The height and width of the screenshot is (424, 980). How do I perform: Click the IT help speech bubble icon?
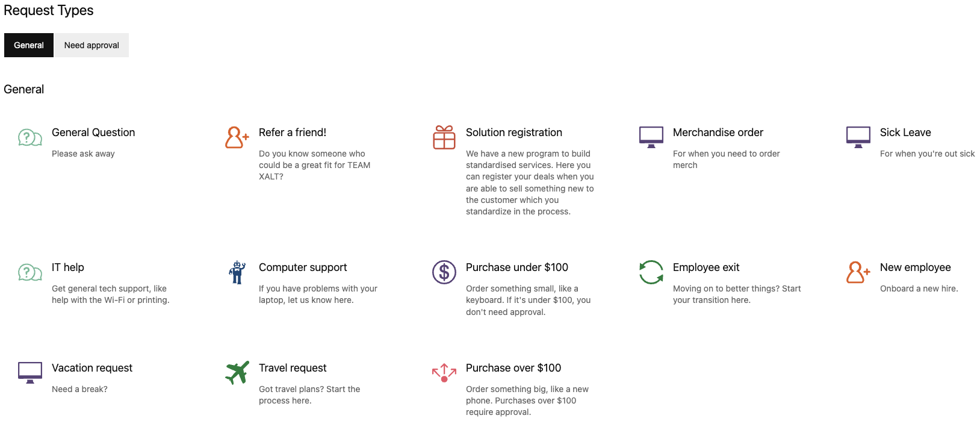tap(30, 272)
